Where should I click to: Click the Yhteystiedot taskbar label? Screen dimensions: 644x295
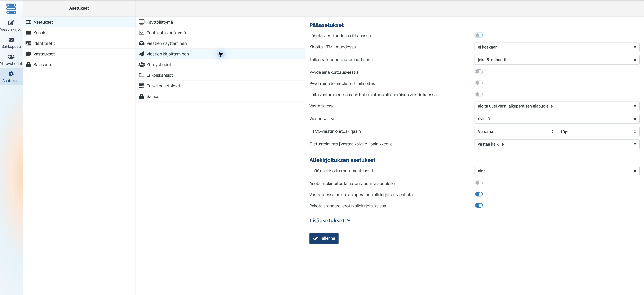click(x=11, y=64)
